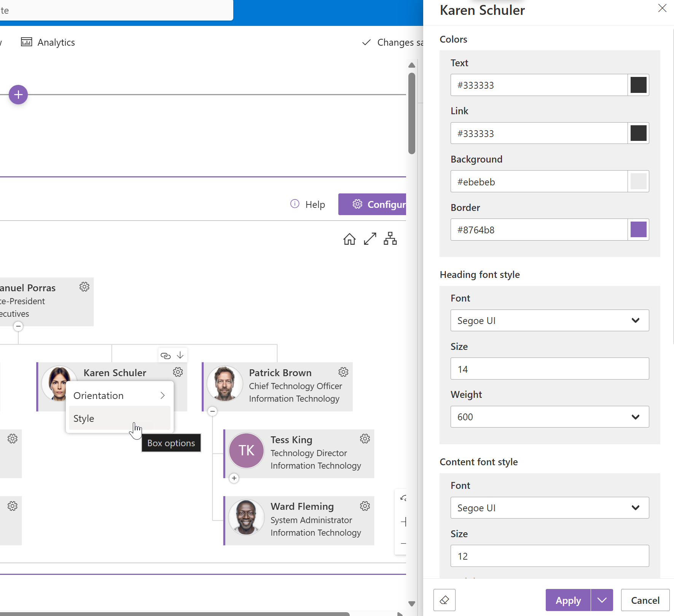The width and height of the screenshot is (674, 616).
Task: Click the org chart hierarchy layout icon
Action: coord(390,239)
